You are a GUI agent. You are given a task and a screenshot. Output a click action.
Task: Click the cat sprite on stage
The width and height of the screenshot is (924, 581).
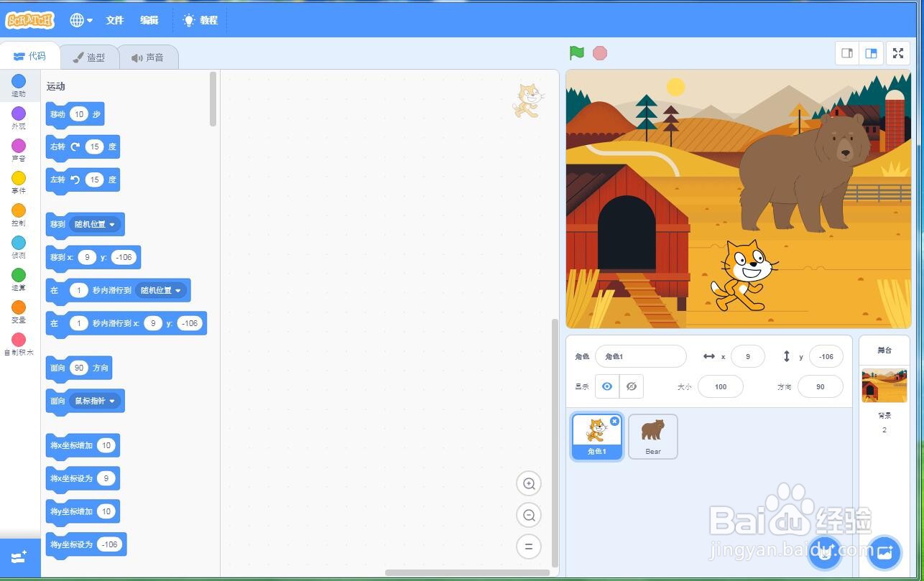744,276
